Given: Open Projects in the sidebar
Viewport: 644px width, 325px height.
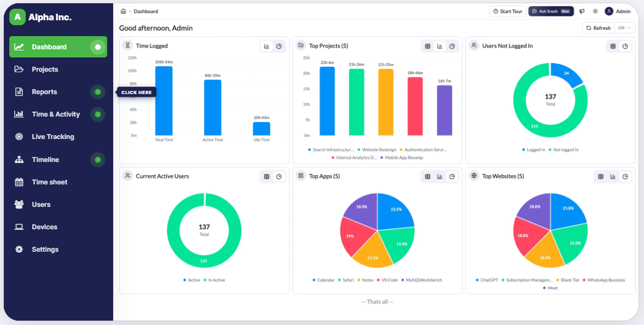Looking at the screenshot, I should (58, 69).
